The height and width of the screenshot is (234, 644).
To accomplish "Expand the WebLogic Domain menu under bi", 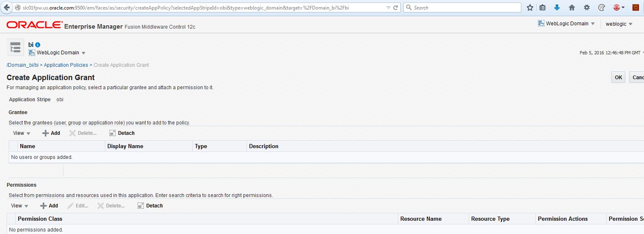I will [83, 53].
